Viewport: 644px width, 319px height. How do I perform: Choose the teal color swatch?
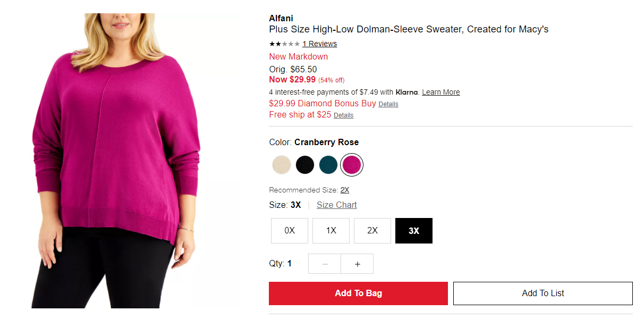click(328, 165)
